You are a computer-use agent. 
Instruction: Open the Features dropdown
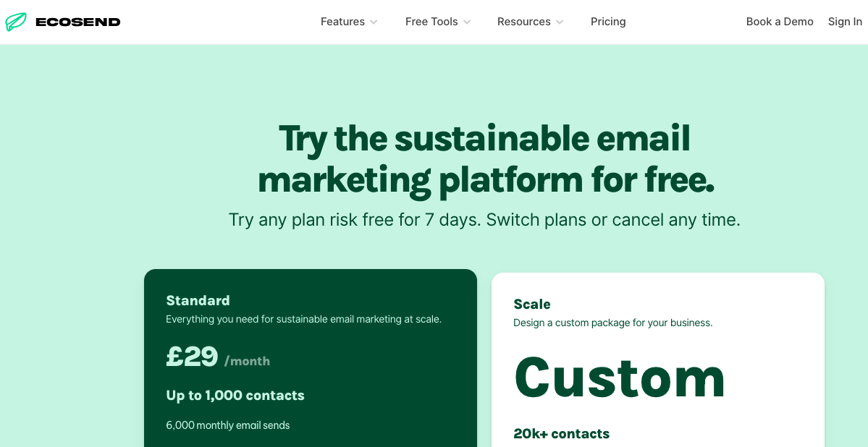point(343,22)
